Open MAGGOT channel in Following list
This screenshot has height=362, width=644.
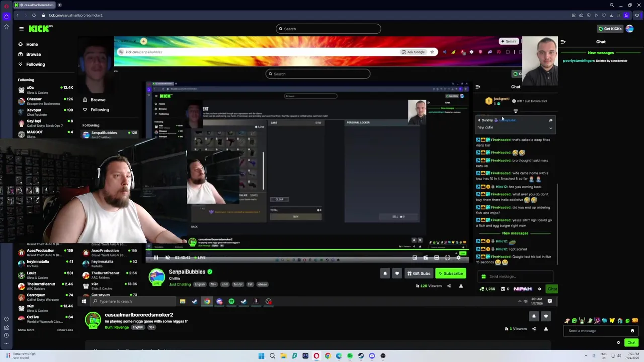pyautogui.click(x=46, y=134)
